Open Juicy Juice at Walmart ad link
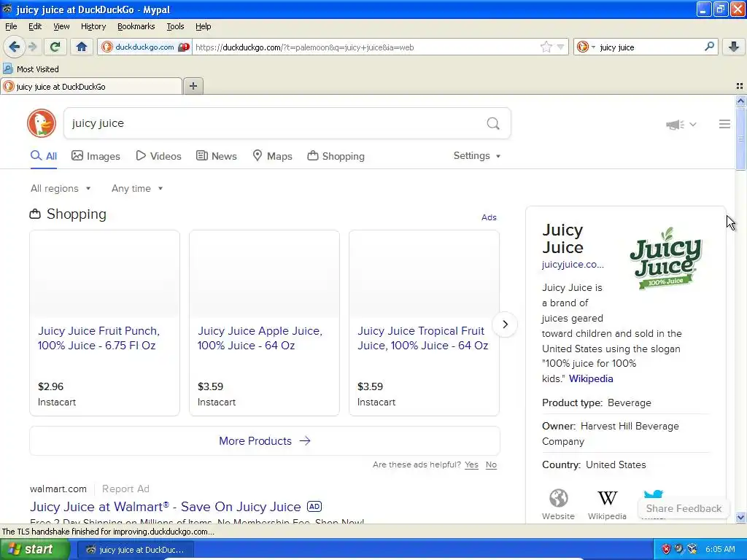 coord(166,507)
